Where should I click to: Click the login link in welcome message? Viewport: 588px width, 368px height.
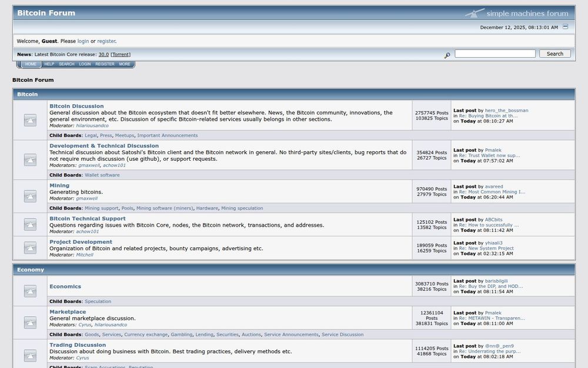pos(83,41)
